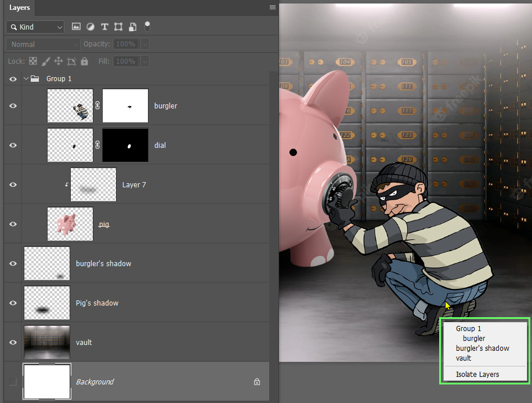Click the pixel layers filter icon
This screenshot has height=403, width=532.
[76, 26]
